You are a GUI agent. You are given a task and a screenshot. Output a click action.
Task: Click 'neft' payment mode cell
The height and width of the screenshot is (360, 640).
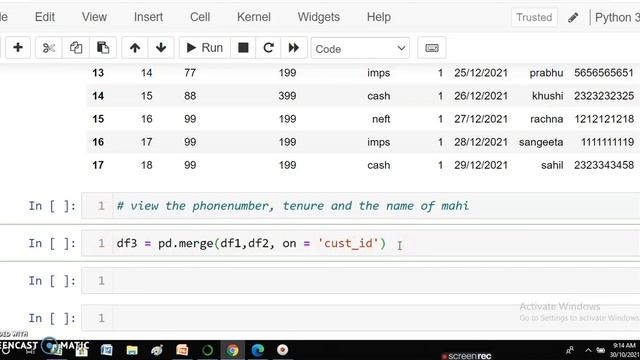coord(381,119)
